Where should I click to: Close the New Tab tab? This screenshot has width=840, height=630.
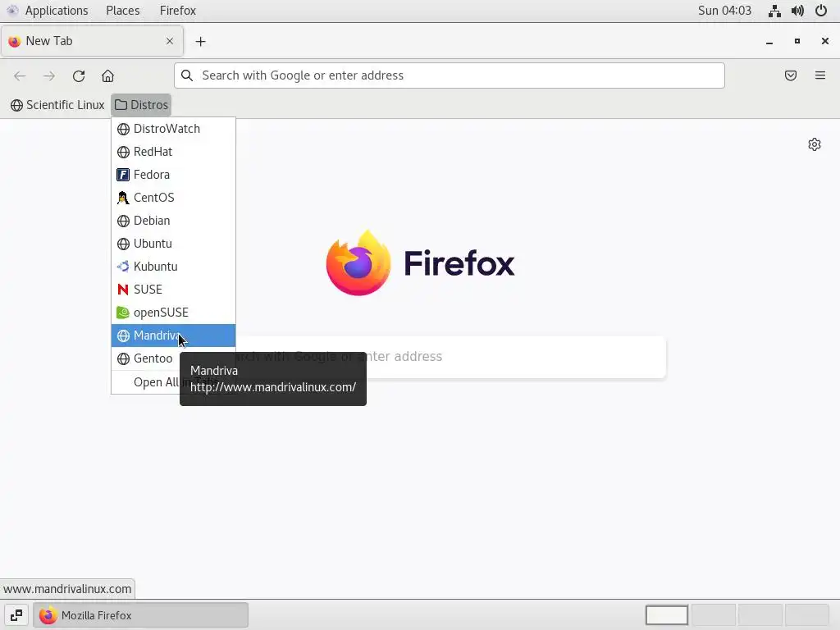170,41
